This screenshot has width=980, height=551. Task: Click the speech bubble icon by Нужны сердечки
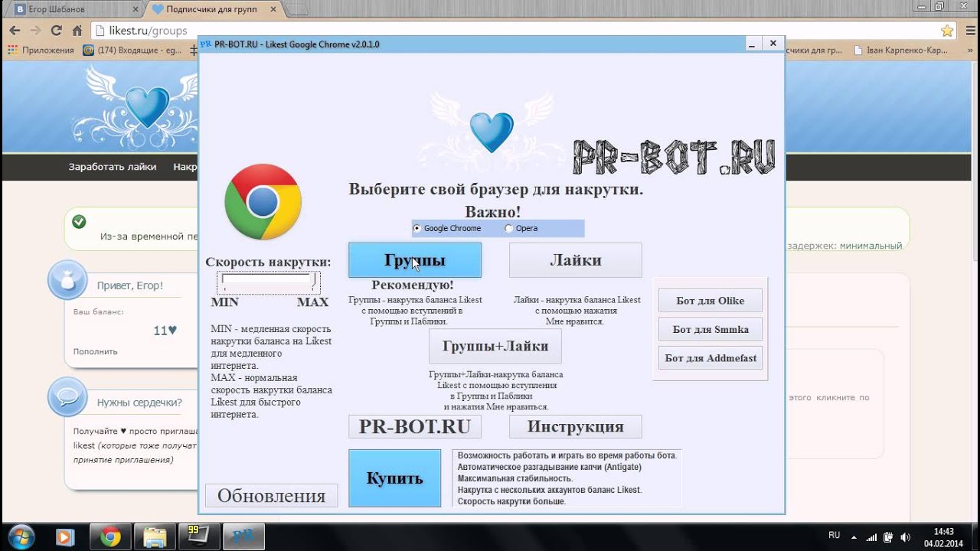[x=67, y=396]
